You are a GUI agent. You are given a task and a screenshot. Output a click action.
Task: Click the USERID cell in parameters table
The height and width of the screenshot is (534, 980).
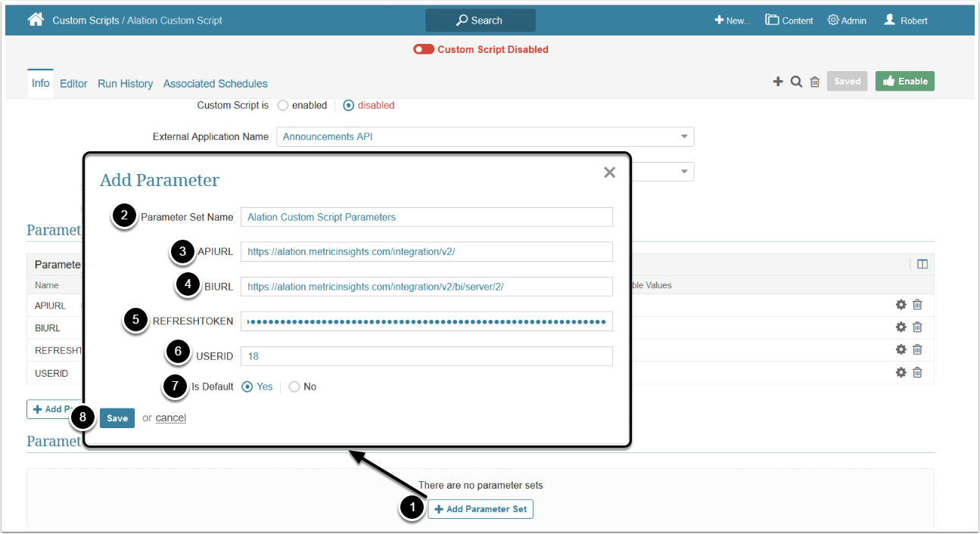coord(51,374)
